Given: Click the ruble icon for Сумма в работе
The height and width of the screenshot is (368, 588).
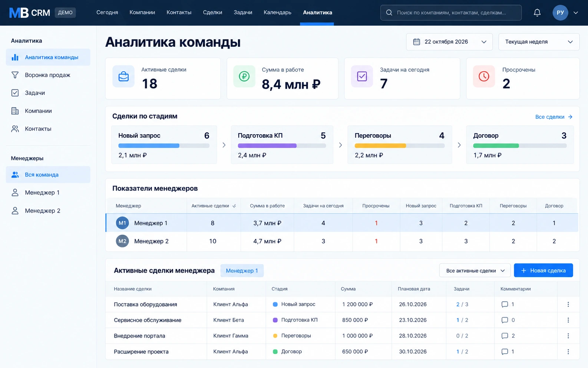Looking at the screenshot, I should pos(244,76).
